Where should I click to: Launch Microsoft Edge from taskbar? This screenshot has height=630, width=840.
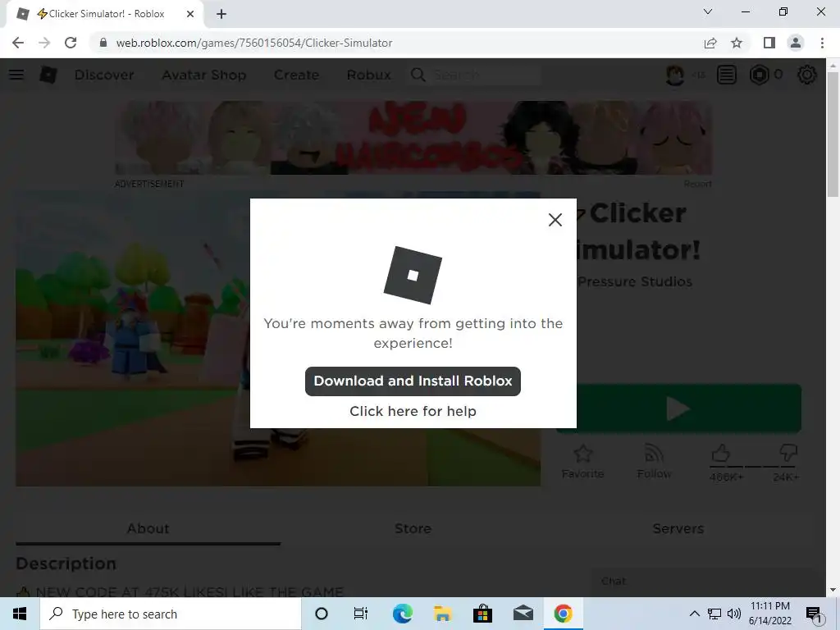pos(402,614)
